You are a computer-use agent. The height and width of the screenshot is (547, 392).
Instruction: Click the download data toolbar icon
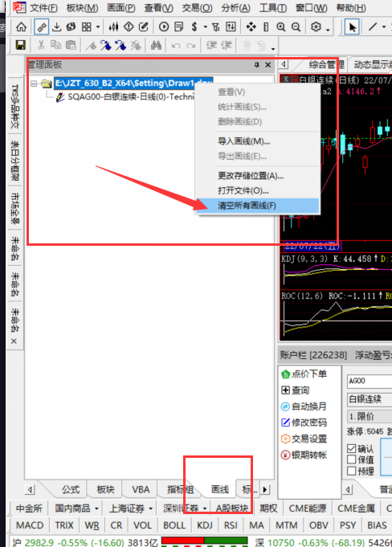(x=56, y=27)
